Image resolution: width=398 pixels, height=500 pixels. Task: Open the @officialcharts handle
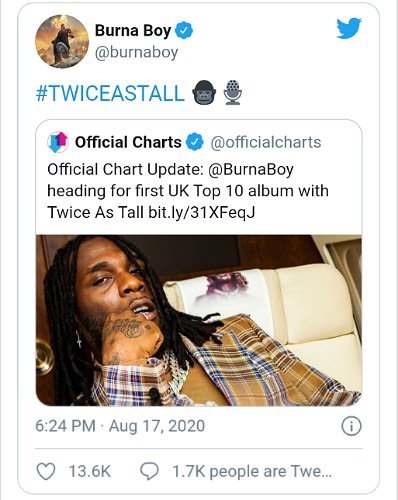(266, 142)
